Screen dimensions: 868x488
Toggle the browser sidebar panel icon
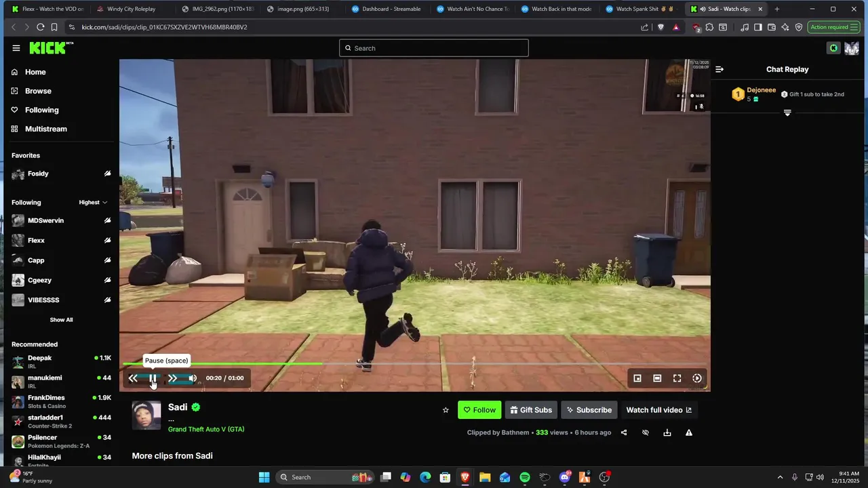point(758,27)
